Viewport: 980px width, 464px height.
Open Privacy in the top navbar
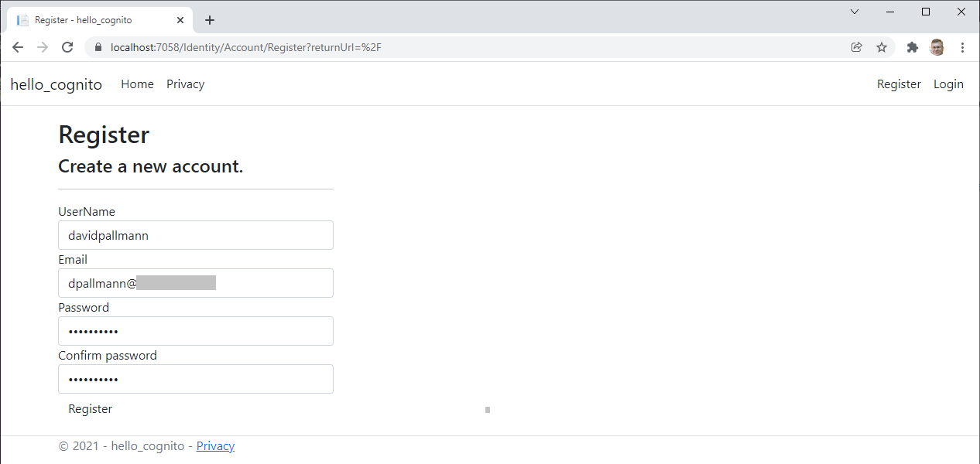pos(185,84)
